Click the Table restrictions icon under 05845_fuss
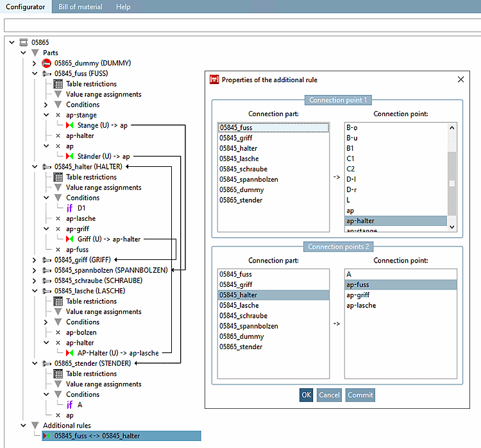Viewport: 481px width, 448px height. 58,84
